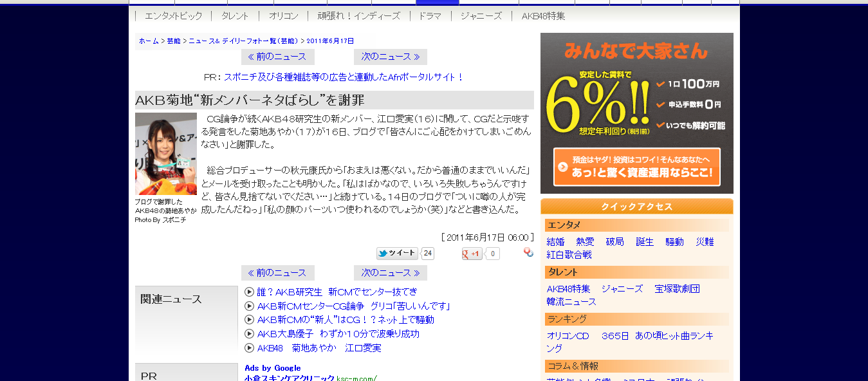Image resolution: width=868 pixels, height=381 pixels.
Task: Go to 芸能 breadcrumb link
Action: pos(174,41)
